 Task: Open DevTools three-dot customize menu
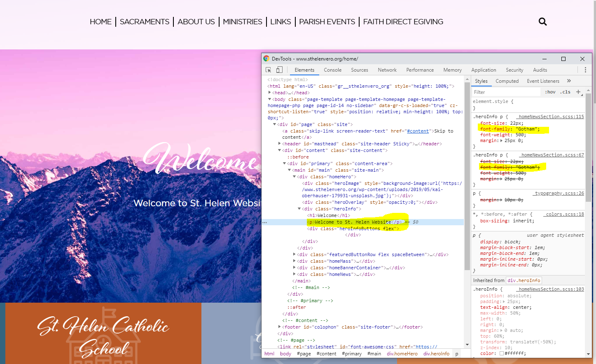click(585, 70)
